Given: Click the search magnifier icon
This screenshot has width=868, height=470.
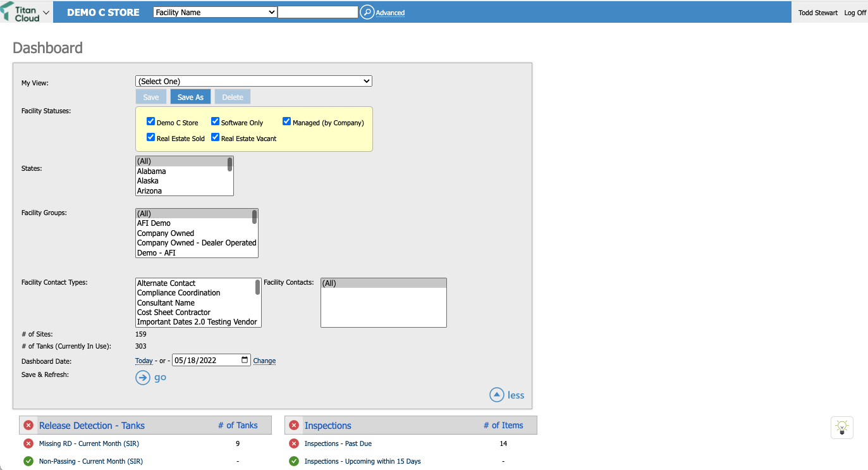Looking at the screenshot, I should coord(367,11).
